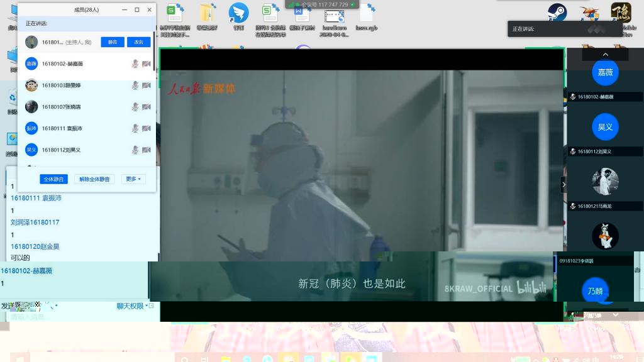Collapse the participant video strip with up chevron

606,55
